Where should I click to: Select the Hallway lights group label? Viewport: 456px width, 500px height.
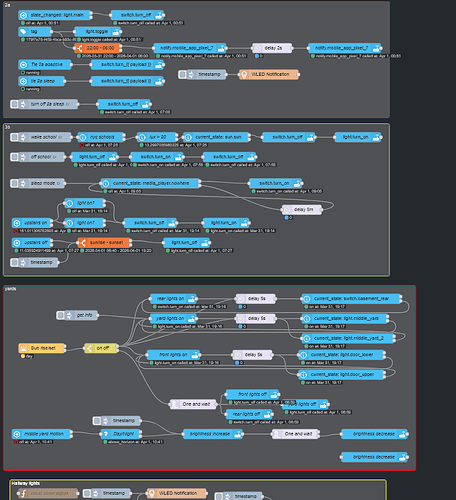pyautogui.click(x=26, y=483)
